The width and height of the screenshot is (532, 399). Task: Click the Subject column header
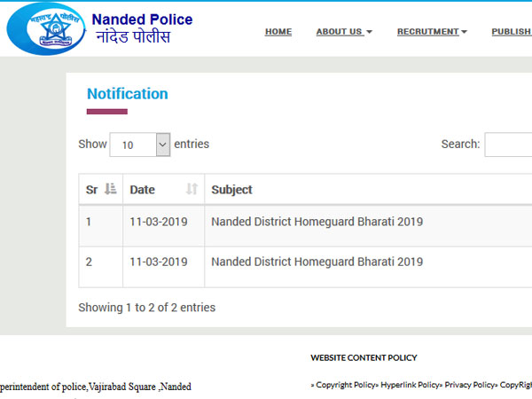click(x=231, y=190)
